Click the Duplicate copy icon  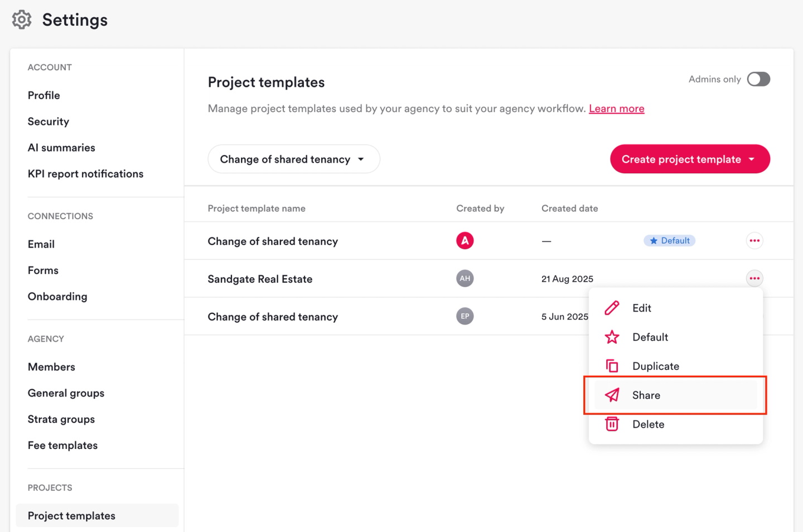[x=612, y=366]
